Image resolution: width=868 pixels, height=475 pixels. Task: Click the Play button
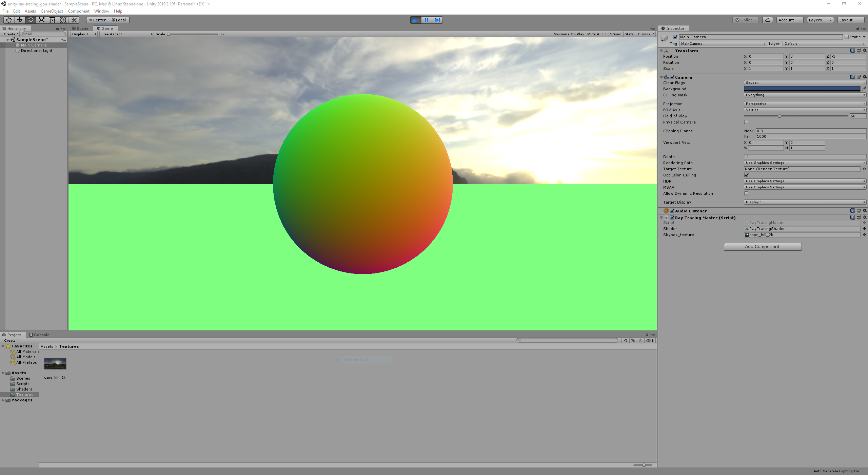(415, 20)
